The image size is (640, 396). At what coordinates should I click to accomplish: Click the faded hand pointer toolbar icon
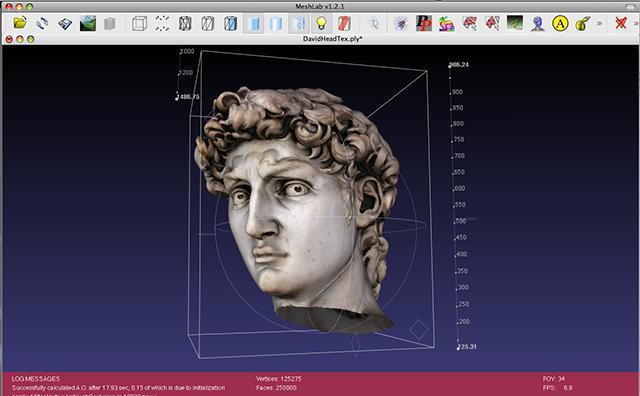(374, 23)
